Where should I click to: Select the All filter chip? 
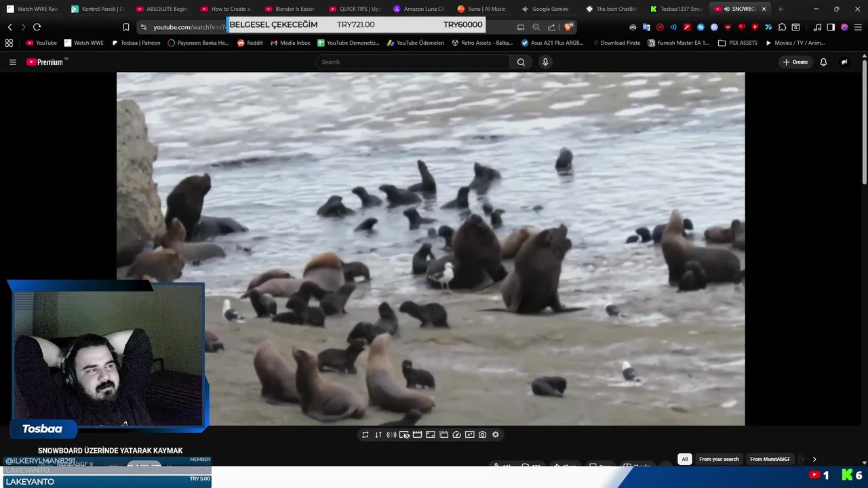pos(685,459)
